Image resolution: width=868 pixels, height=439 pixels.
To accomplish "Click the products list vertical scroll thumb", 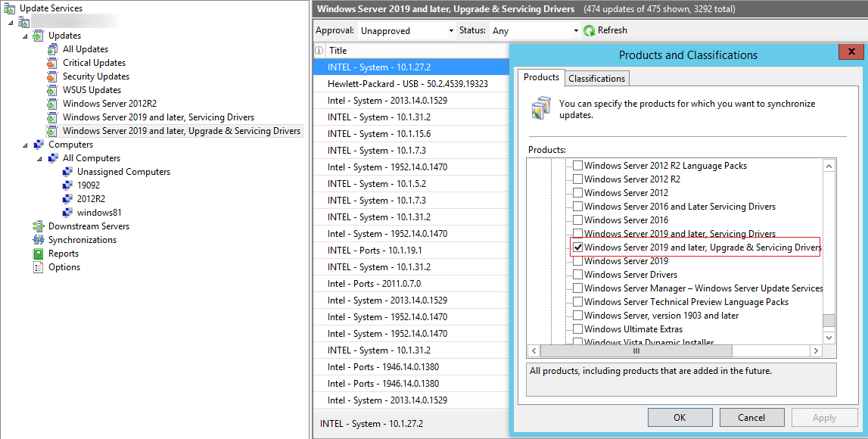I will 829,321.
